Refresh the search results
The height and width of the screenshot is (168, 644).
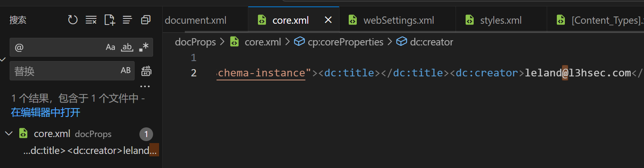point(73,20)
